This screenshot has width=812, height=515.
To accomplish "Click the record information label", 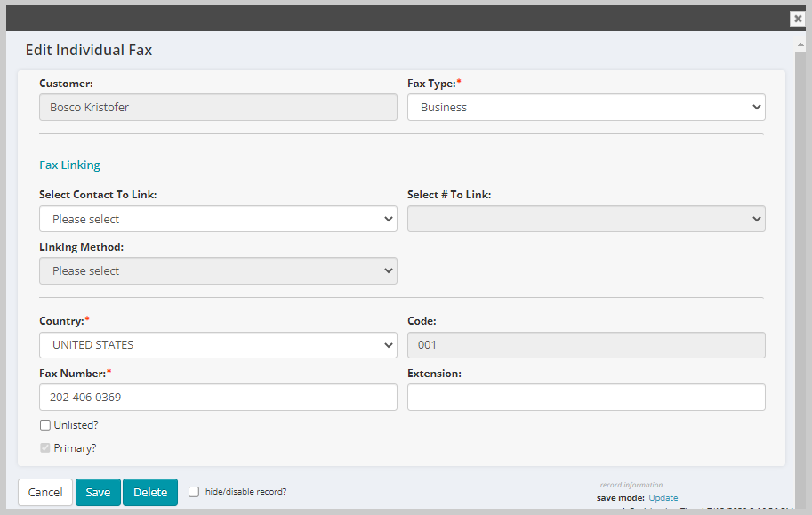I will coord(631,485).
